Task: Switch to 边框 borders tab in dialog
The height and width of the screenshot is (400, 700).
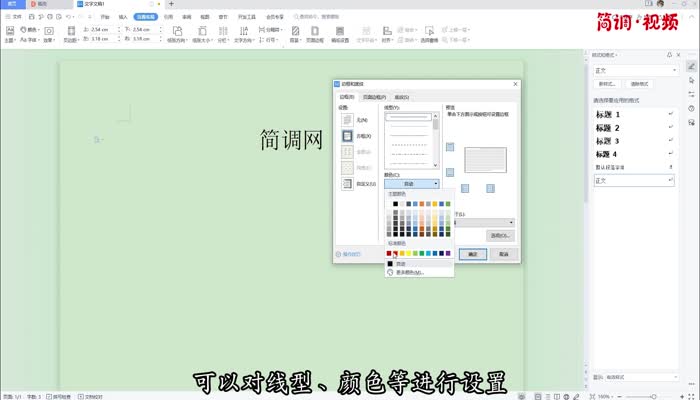Action: click(346, 97)
